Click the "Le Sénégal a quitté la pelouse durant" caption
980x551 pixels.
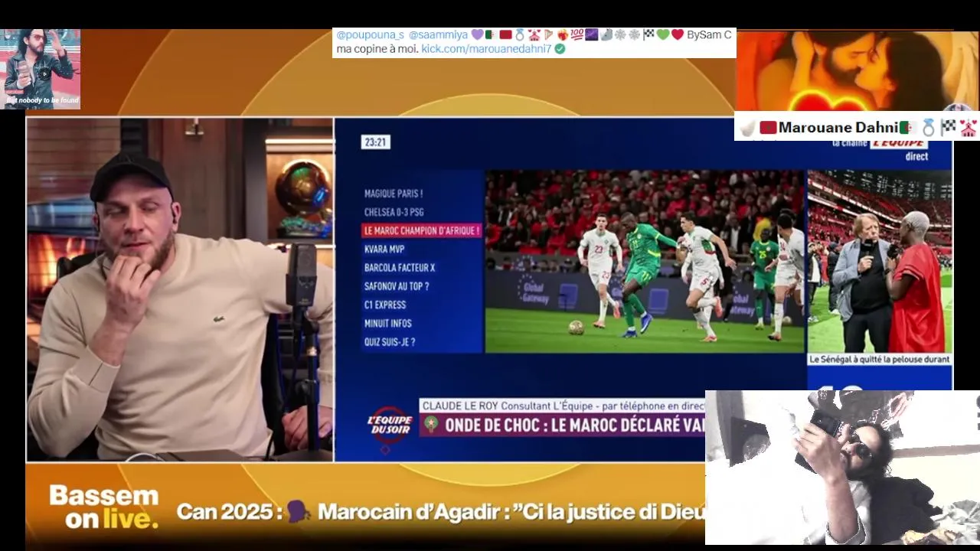[x=880, y=359]
